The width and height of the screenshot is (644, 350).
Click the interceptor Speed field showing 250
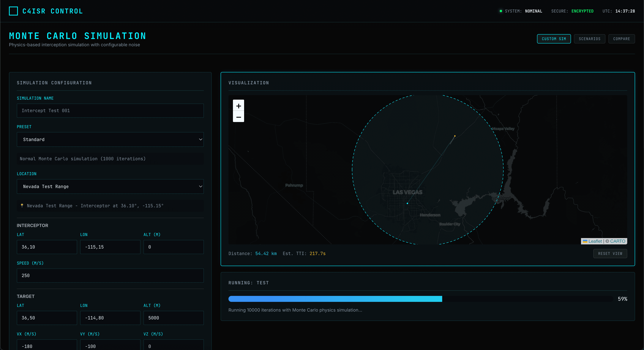tap(110, 275)
